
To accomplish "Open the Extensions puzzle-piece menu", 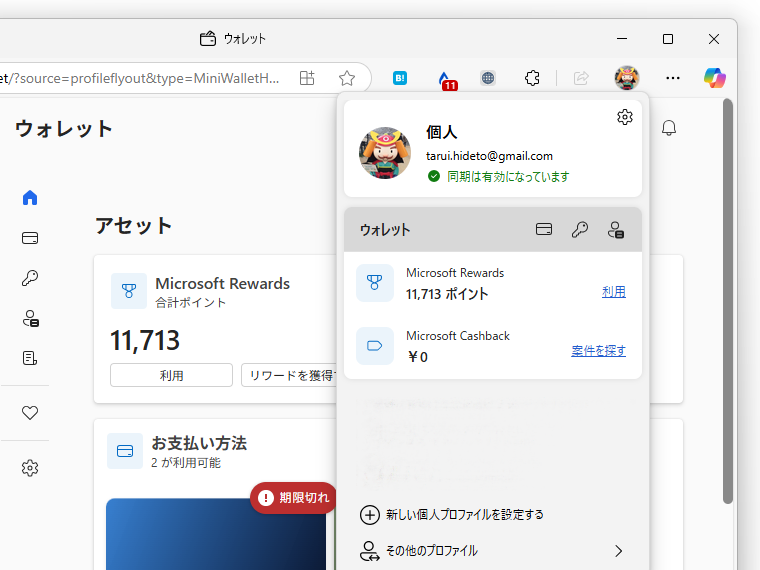I will pos(532,78).
